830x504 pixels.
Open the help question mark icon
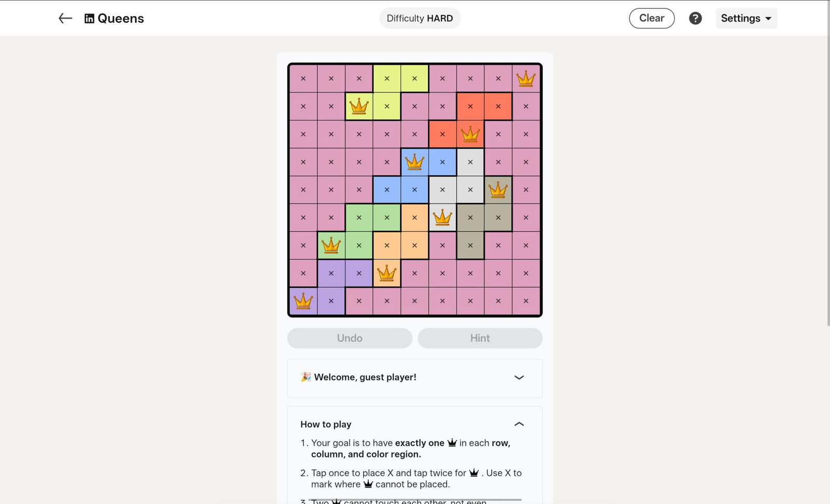point(695,19)
